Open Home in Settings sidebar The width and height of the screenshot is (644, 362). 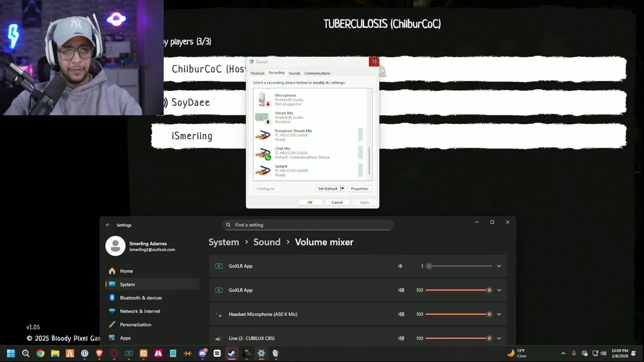[152, 271]
